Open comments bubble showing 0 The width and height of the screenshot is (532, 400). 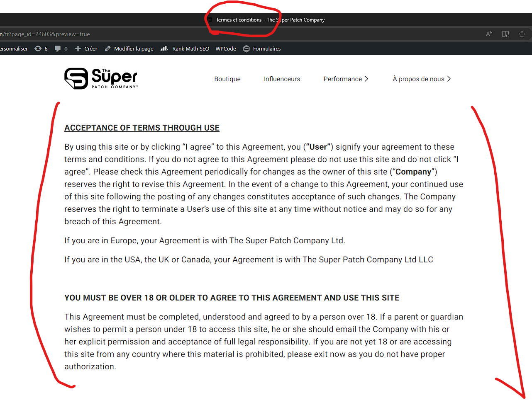click(61, 48)
